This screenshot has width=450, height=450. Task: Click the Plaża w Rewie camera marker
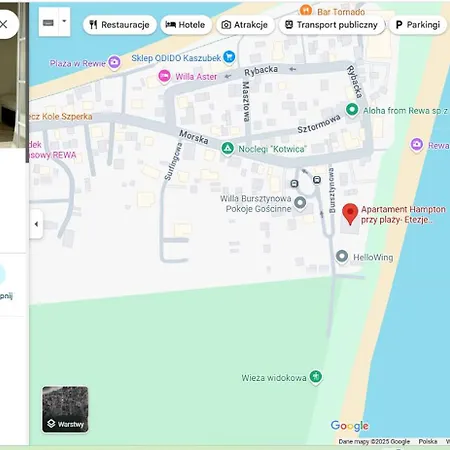point(114,62)
